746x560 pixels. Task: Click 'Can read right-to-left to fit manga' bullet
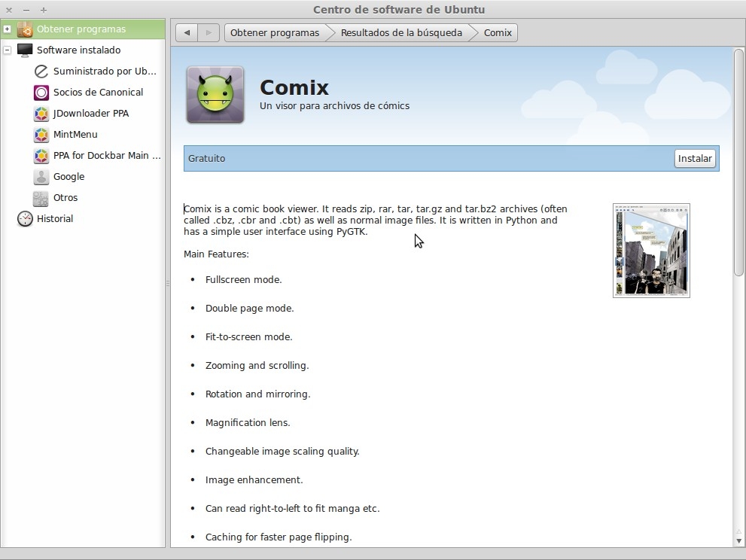coord(293,509)
